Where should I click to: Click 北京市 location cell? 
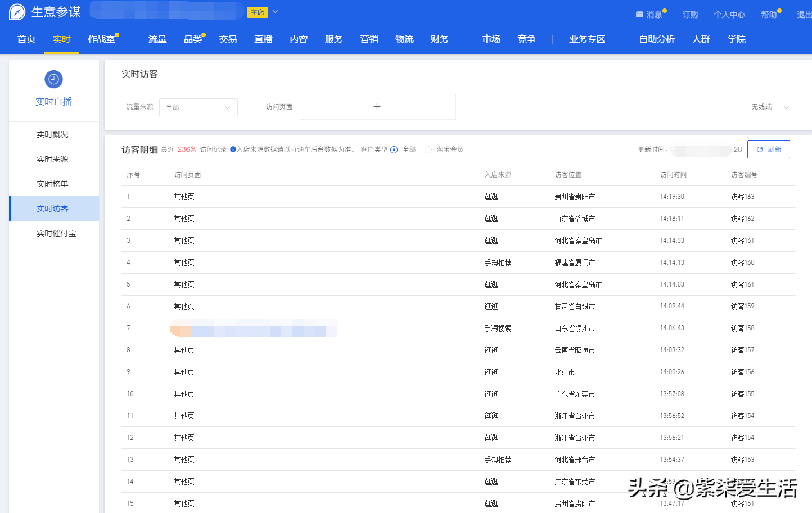pos(565,372)
